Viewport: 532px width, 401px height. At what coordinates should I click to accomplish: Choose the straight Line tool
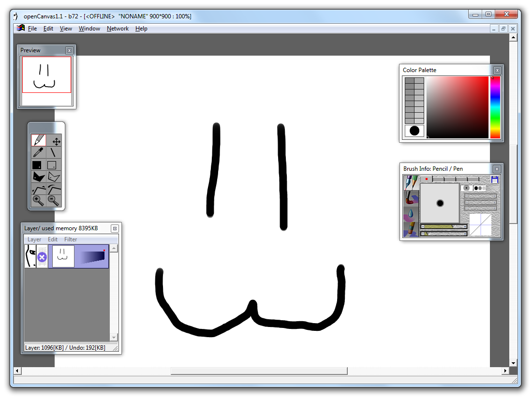point(54,153)
